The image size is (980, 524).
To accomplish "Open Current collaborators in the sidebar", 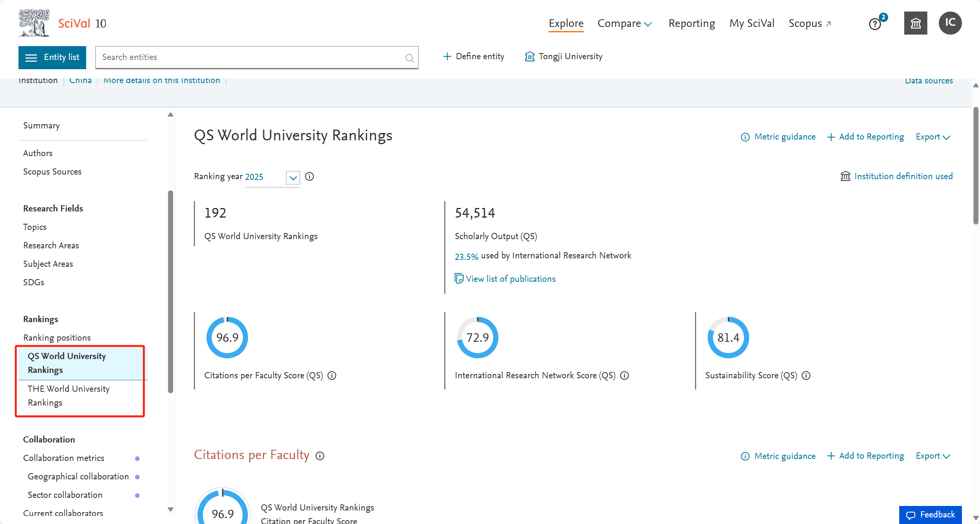I will coord(63,513).
